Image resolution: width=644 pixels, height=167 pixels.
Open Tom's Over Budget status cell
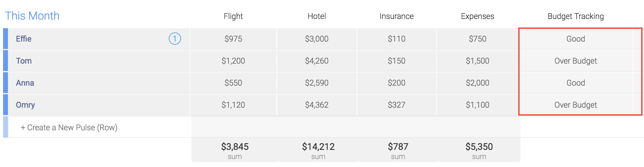pos(576,61)
